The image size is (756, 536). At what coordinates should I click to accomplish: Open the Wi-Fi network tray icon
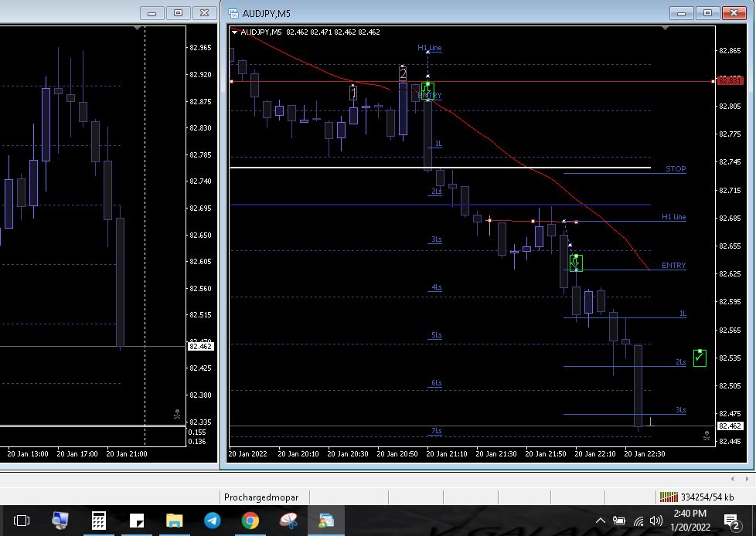click(639, 521)
